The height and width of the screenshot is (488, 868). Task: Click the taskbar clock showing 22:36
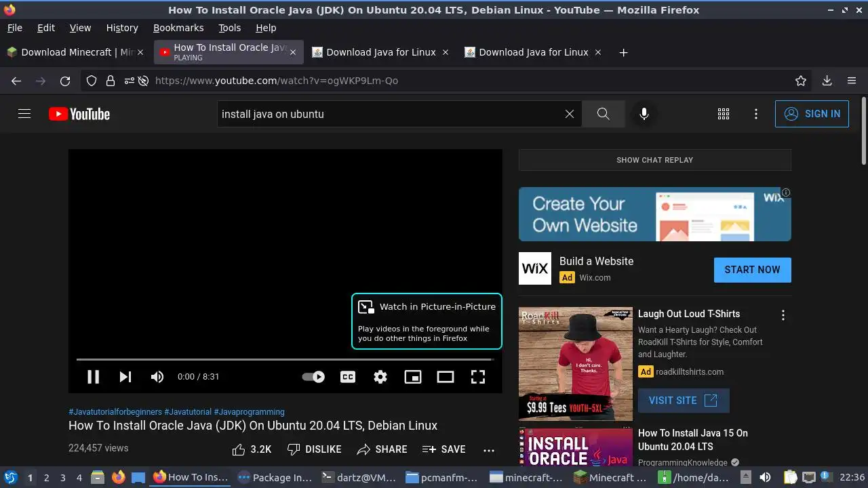point(852,478)
